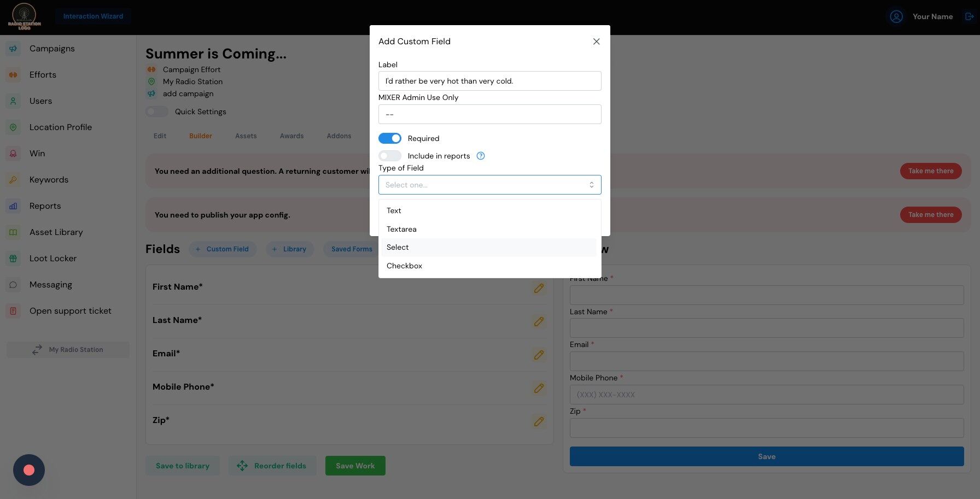Switch location via My Radio Station selector

pos(68,350)
